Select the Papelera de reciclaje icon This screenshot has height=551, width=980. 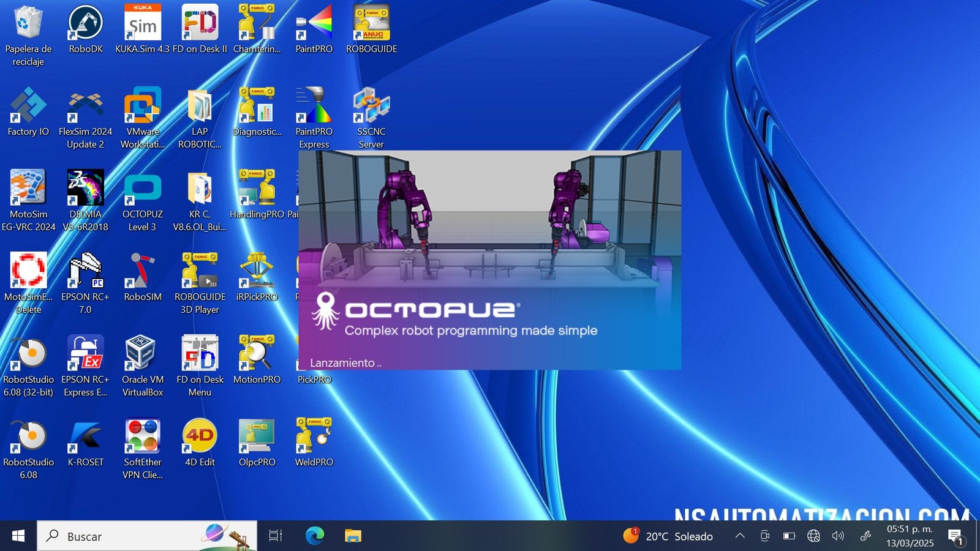tap(28, 36)
